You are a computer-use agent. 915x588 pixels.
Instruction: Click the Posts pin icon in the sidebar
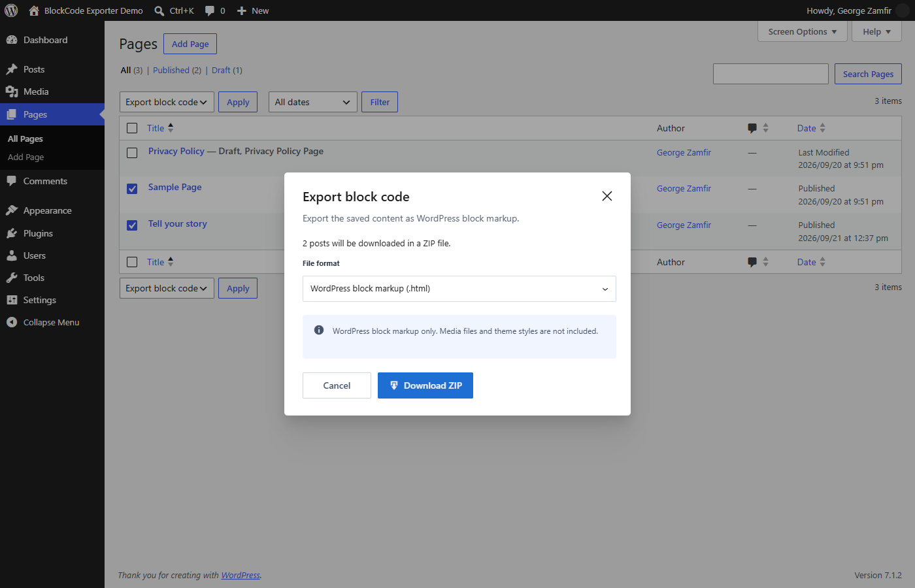(12, 69)
